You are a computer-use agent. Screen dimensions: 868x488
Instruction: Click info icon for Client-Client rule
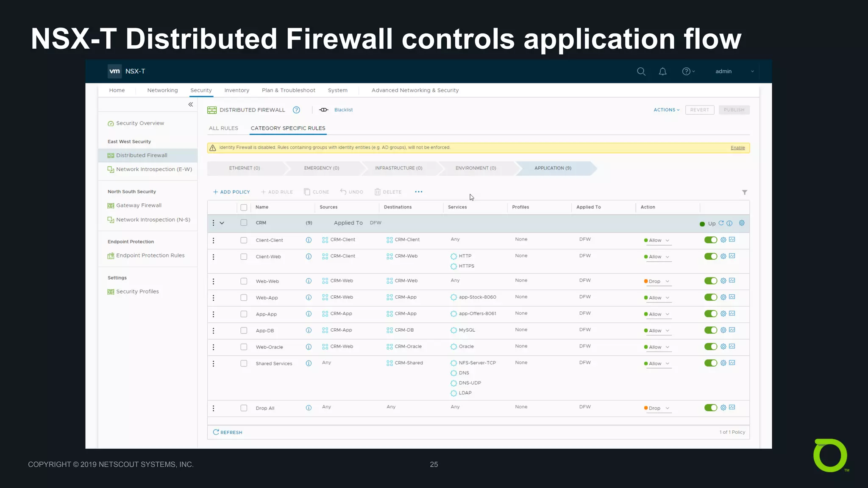point(309,240)
